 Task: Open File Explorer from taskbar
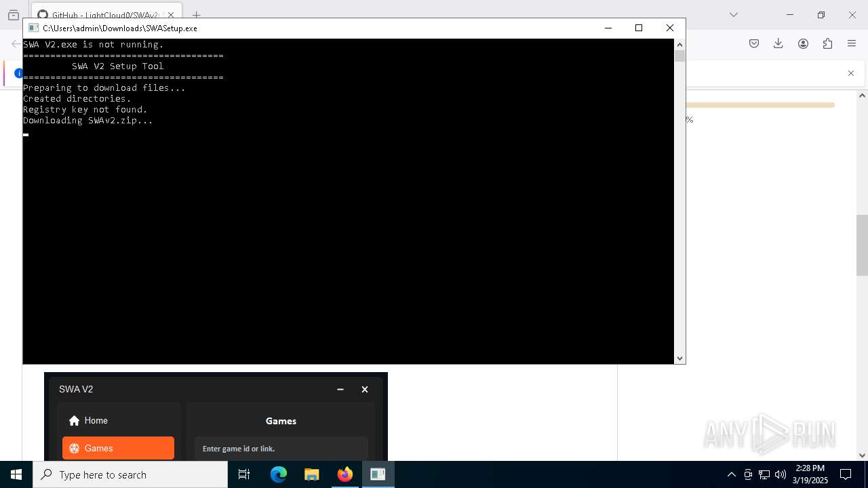312,474
